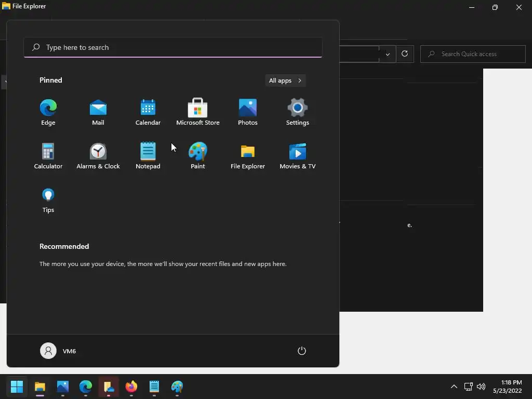Open Microsoft Store from Start menu
The width and height of the screenshot is (532, 399).
click(x=198, y=112)
